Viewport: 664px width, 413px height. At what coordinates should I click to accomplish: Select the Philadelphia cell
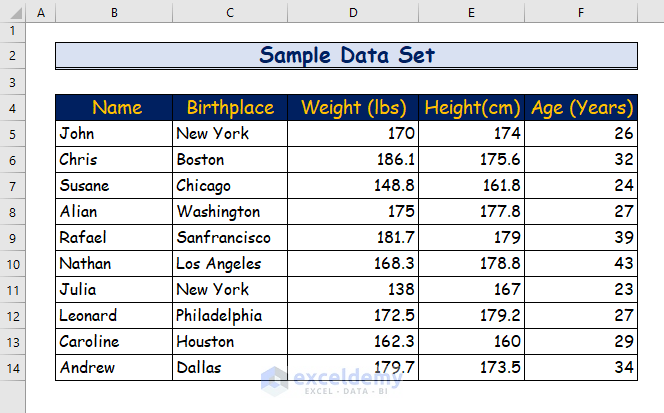(230, 316)
